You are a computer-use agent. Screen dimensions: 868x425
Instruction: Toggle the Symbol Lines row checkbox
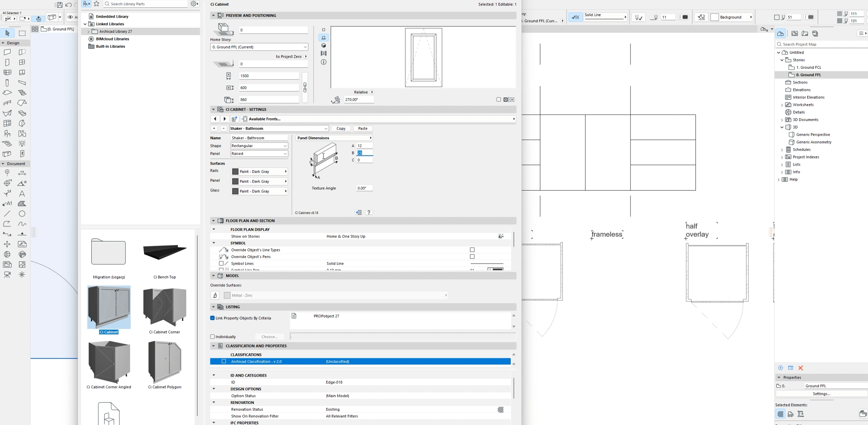[221, 263]
